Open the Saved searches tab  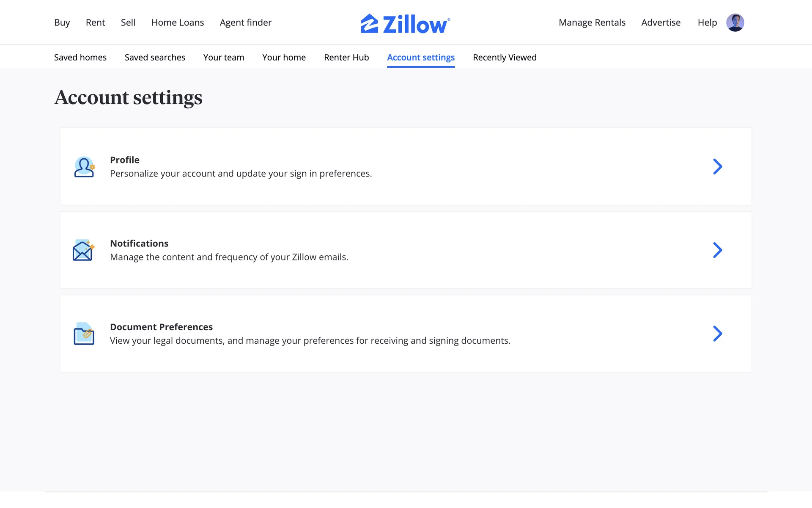[155, 58]
